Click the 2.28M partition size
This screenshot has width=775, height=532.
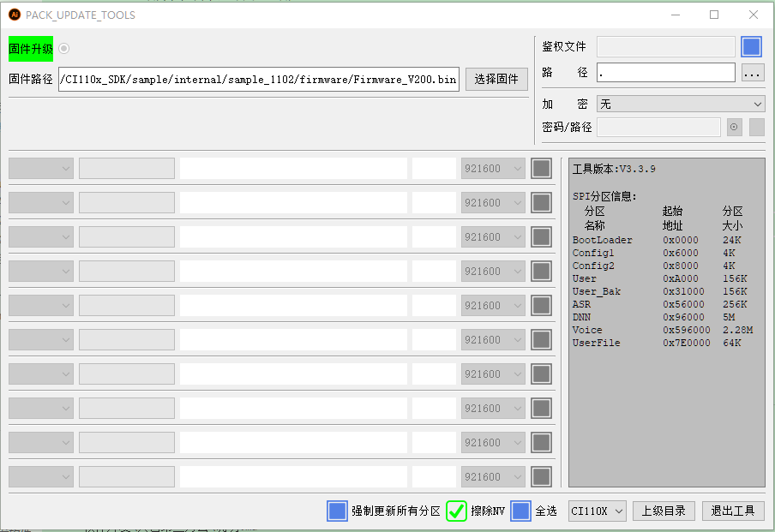738,330
